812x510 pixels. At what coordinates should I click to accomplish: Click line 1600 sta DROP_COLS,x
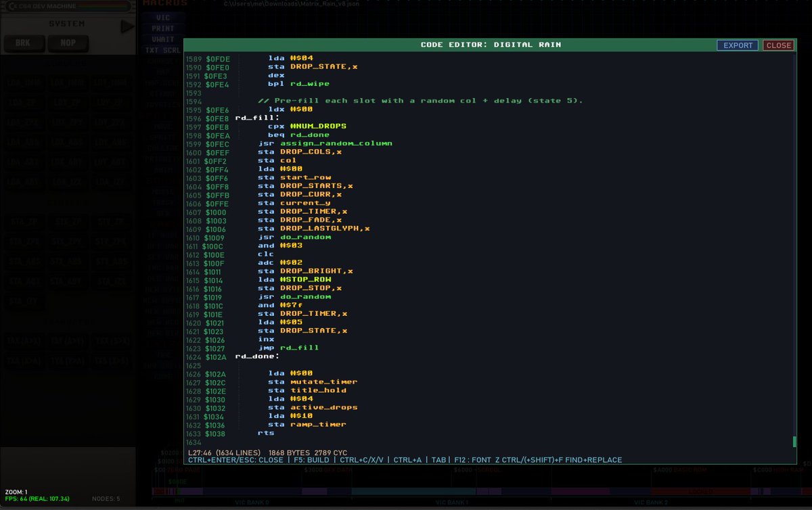coord(300,152)
